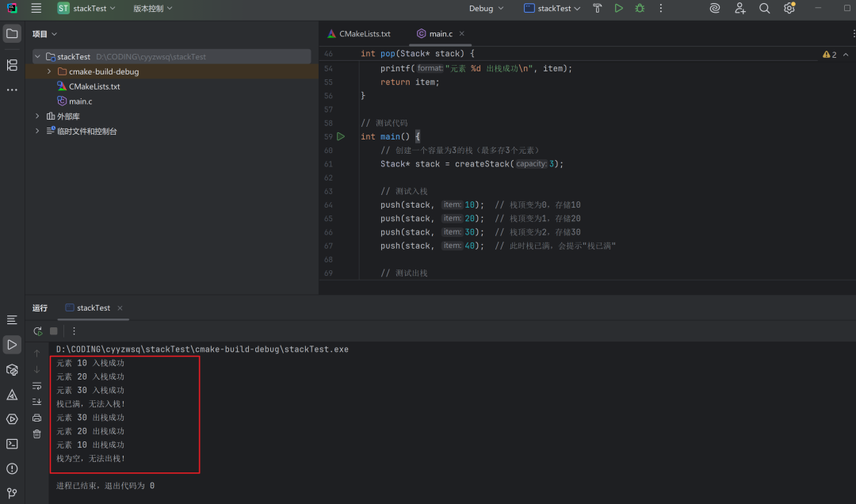Image resolution: width=856 pixels, height=504 pixels.
Task: Open the 版本控制 dropdown
Action: [152, 8]
